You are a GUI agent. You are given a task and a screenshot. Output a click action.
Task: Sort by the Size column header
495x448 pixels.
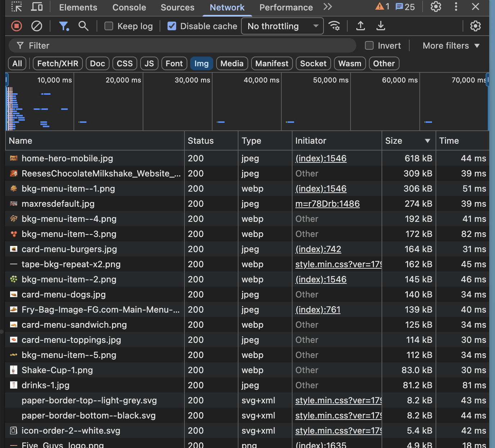409,141
